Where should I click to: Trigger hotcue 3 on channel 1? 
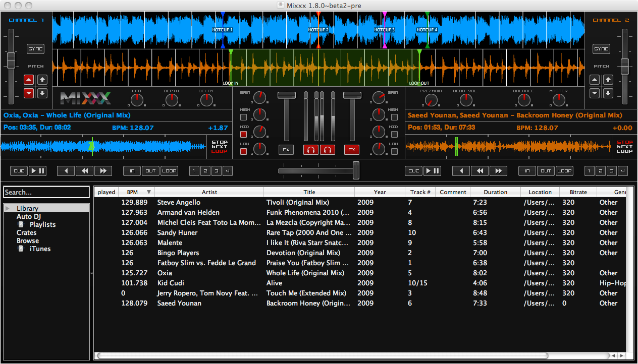tap(217, 171)
